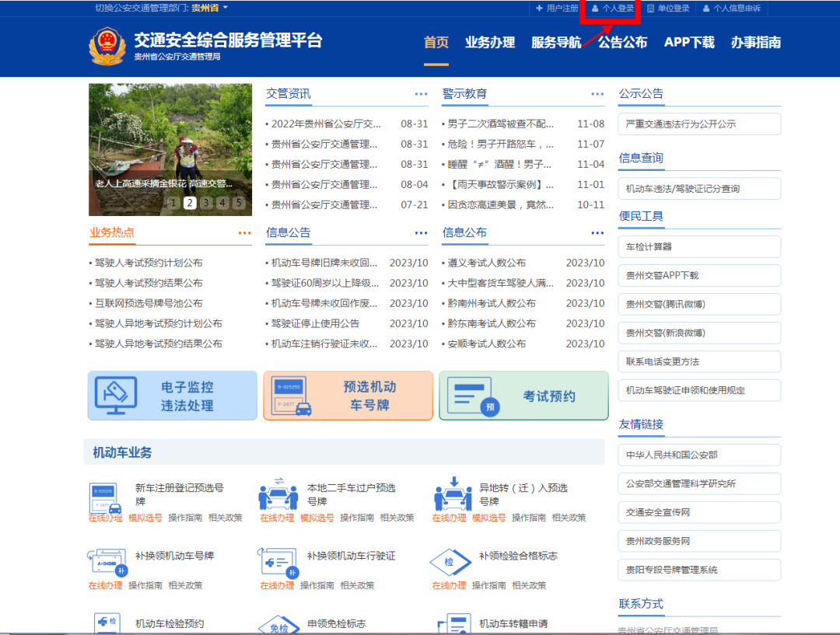The image size is (840, 635).
Task: Open 贵州交警(腾讯微博) link
Action: coord(699,305)
